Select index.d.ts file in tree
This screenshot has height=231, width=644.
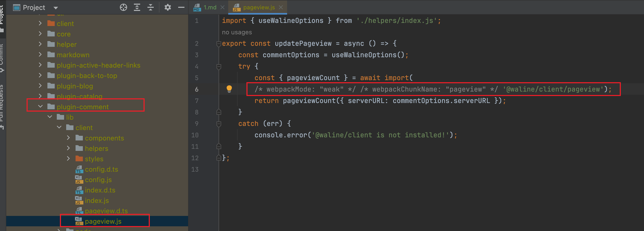pyautogui.click(x=100, y=190)
